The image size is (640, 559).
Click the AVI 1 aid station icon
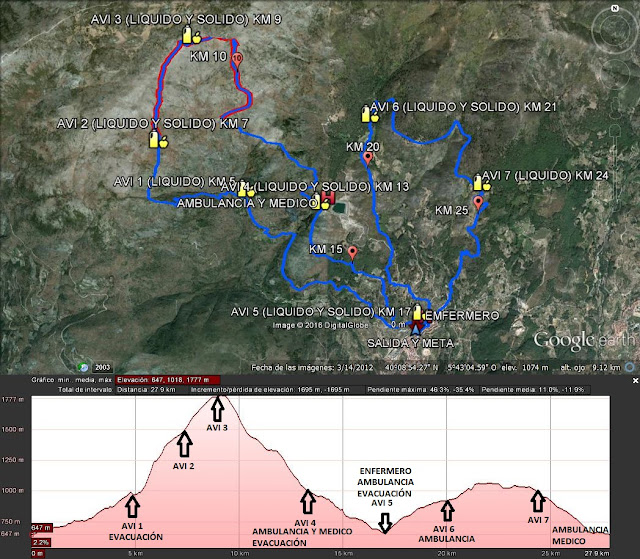click(x=246, y=189)
